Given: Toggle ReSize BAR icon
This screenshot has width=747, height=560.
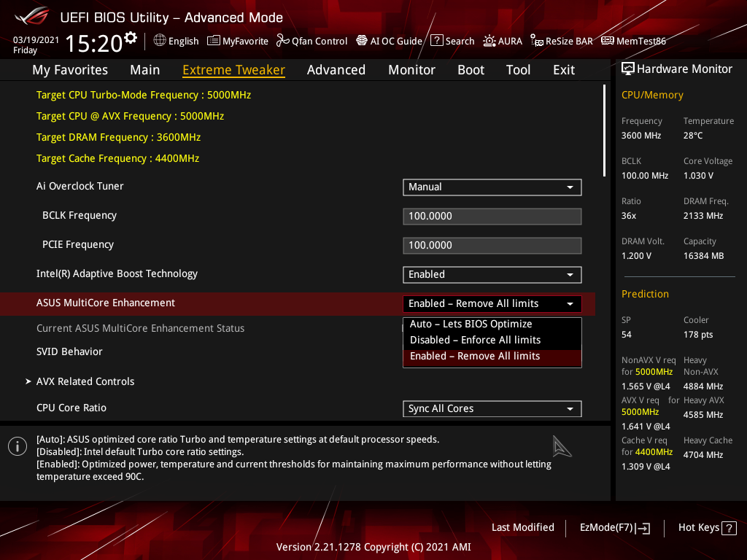Looking at the screenshot, I should 537,41.
